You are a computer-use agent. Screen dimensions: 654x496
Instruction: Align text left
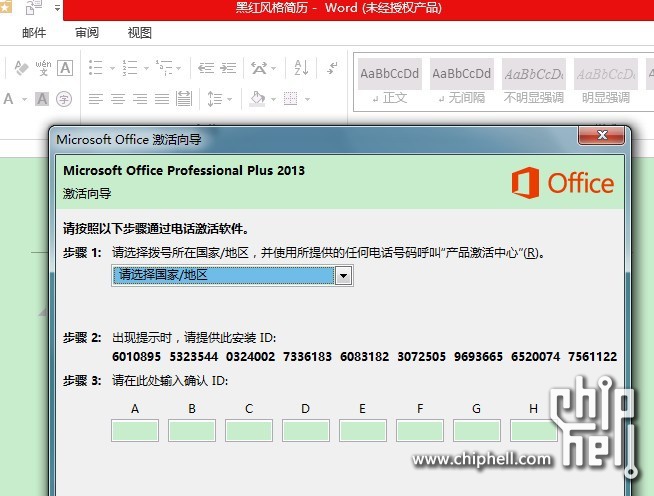click(x=96, y=99)
